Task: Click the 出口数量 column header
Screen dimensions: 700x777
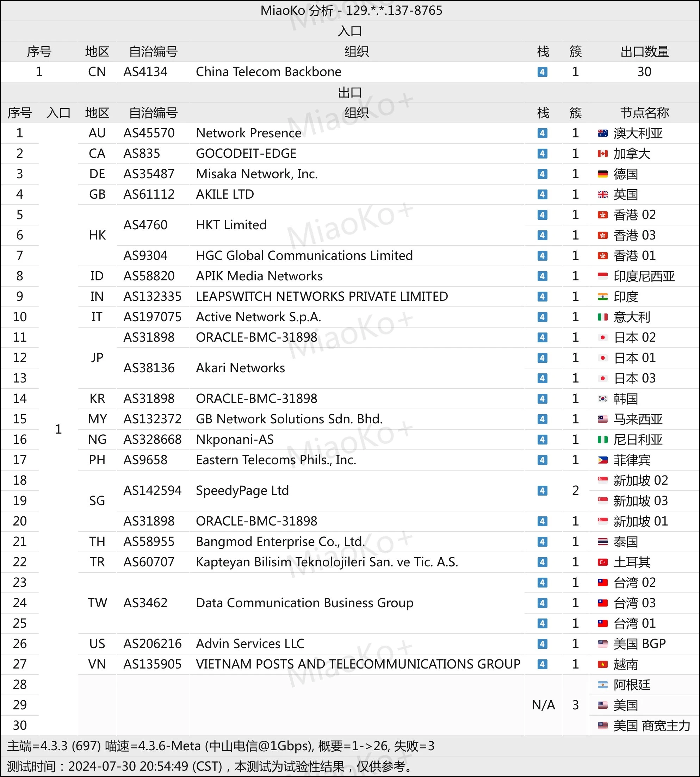Action: click(645, 51)
